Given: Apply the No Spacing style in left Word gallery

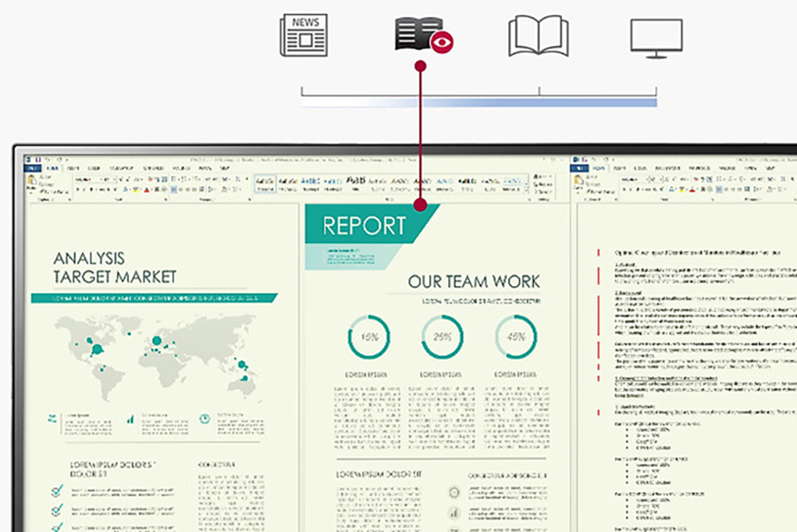Looking at the screenshot, I should [288, 184].
